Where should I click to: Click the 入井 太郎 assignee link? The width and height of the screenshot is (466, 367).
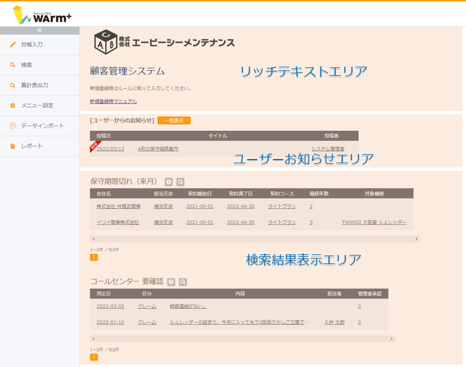coord(334,322)
